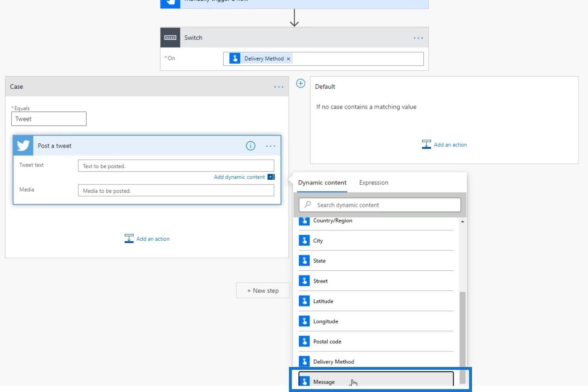Insert State dynamic content

376,261
